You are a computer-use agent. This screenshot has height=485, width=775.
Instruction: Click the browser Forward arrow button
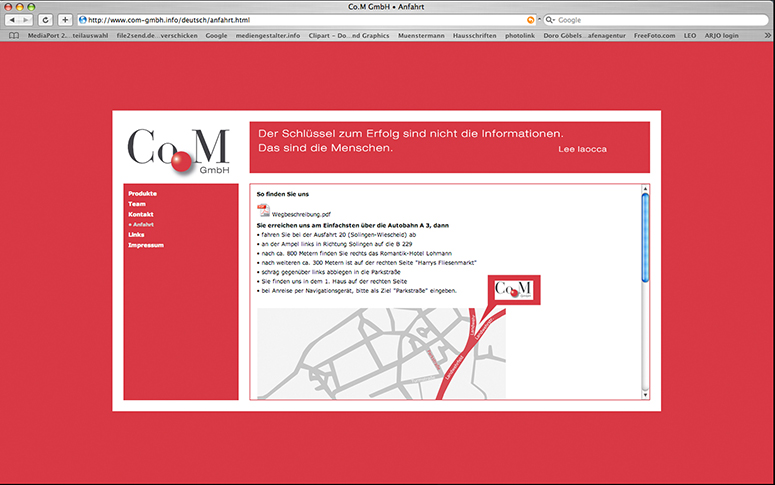pyautogui.click(x=25, y=20)
